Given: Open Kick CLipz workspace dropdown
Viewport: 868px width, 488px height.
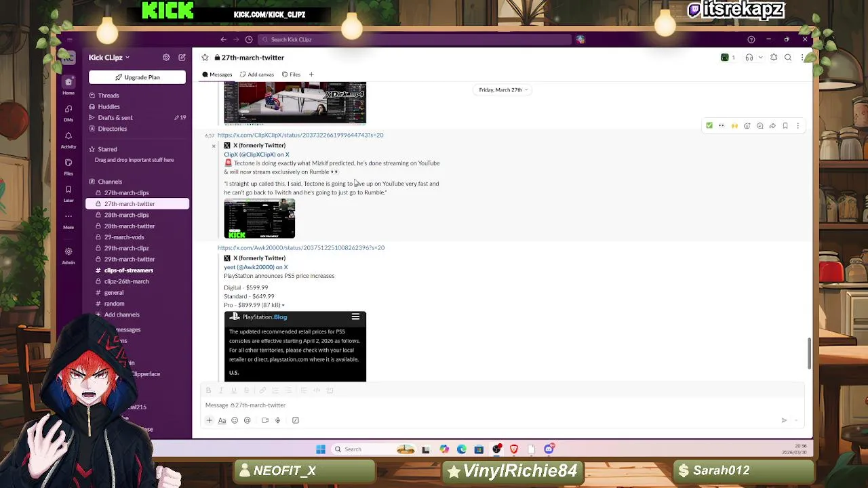Looking at the screenshot, I should coord(108,58).
